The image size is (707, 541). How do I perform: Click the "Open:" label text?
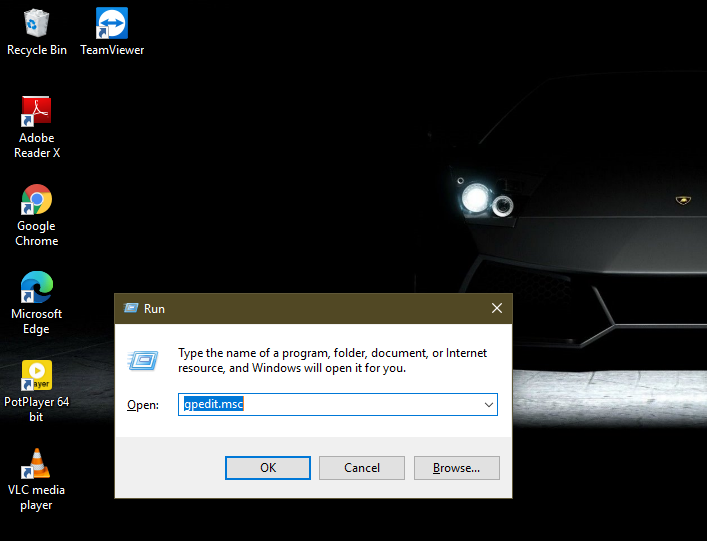[x=142, y=405]
